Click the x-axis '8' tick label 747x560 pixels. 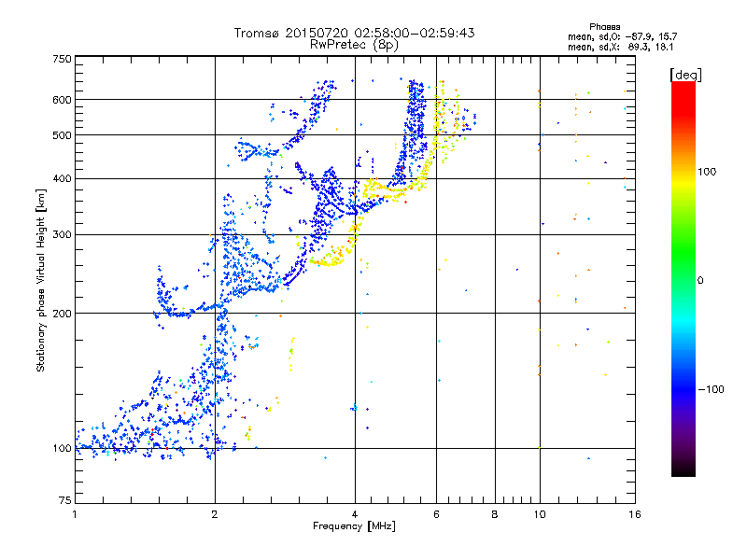coord(495,514)
